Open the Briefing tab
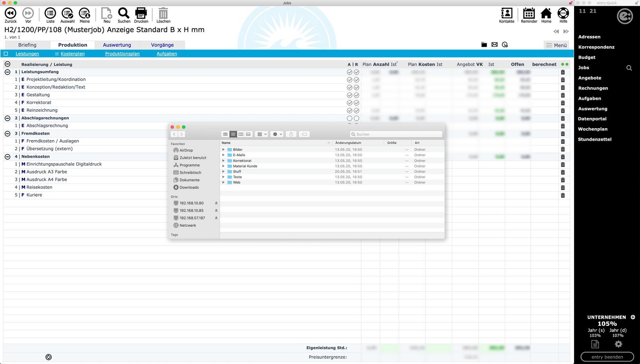The height and width of the screenshot is (364, 640). [27, 45]
